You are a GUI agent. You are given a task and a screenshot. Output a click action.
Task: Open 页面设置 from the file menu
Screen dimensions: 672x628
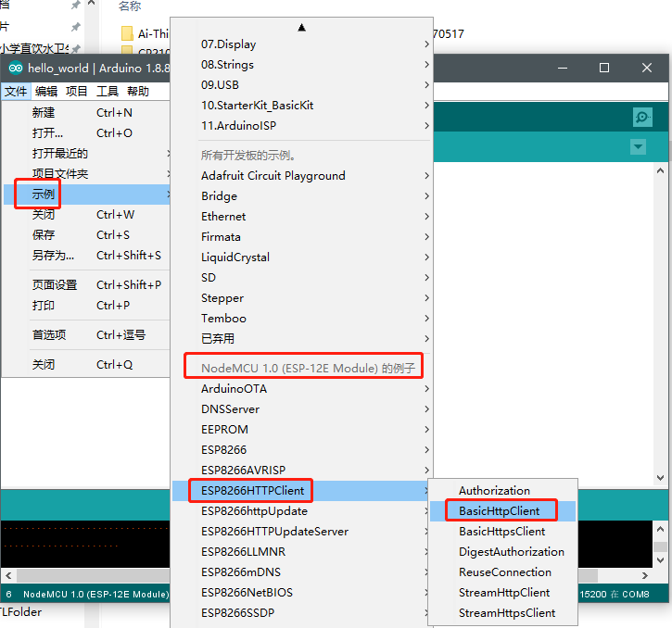(x=86, y=285)
